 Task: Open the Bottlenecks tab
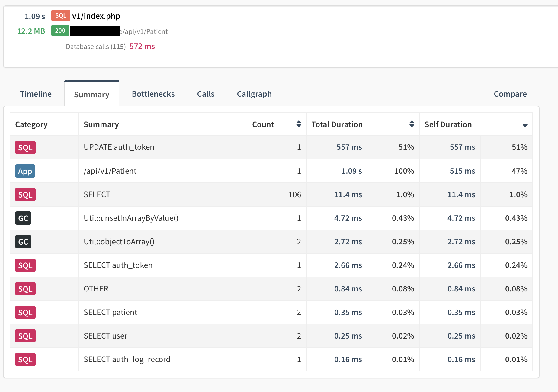click(153, 94)
